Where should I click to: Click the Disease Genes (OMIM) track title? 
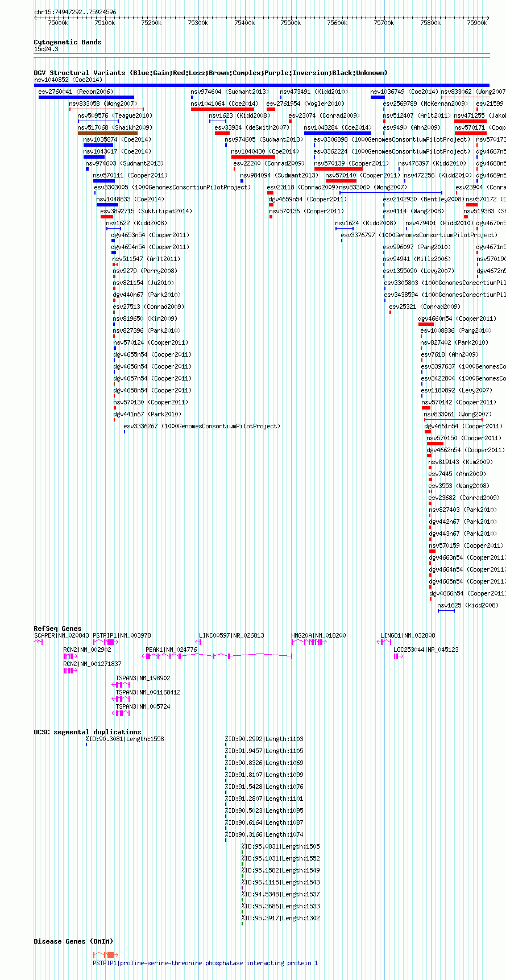point(73,941)
